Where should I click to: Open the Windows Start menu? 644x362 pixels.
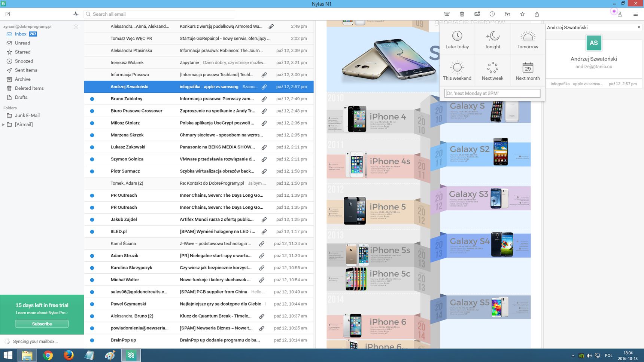coord(8,355)
